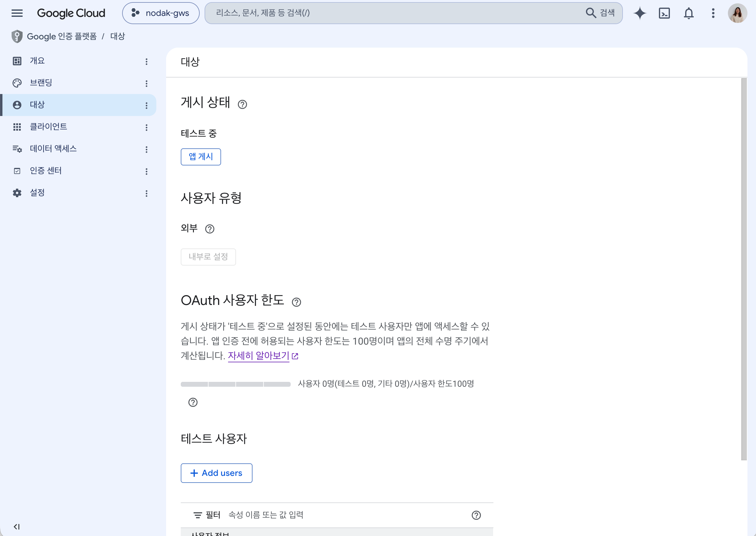Screen dimensions: 756x536
Task: Click help icon below the user quota bar
Action: click(x=193, y=402)
